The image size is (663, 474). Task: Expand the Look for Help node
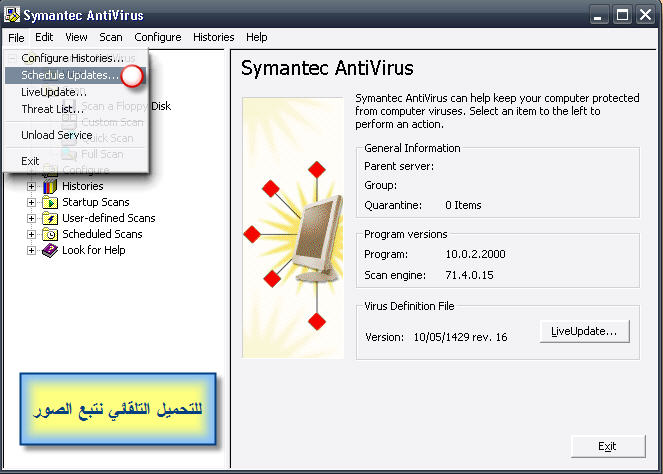(31, 250)
